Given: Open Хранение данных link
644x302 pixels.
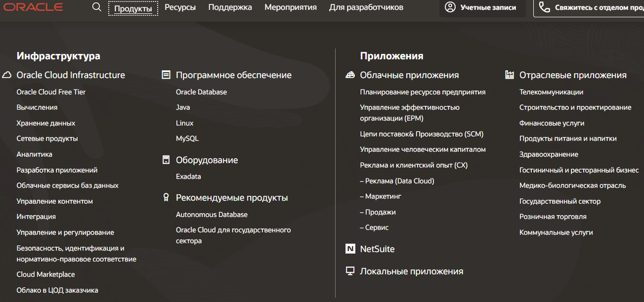Looking at the screenshot, I should click(46, 123).
